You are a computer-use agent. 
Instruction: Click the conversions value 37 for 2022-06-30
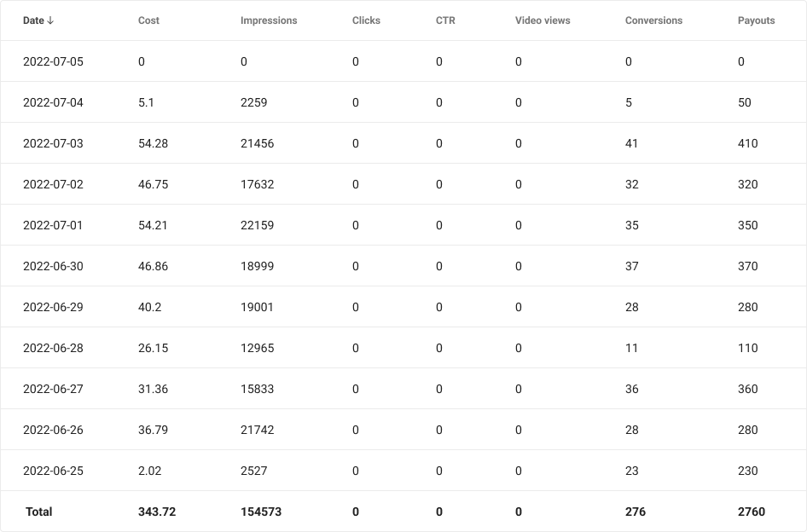631,266
